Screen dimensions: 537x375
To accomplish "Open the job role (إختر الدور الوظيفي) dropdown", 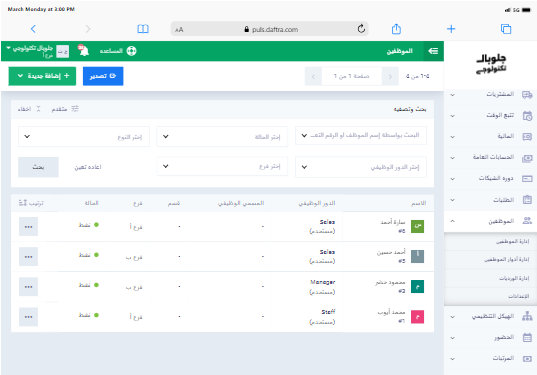I will coord(361,167).
